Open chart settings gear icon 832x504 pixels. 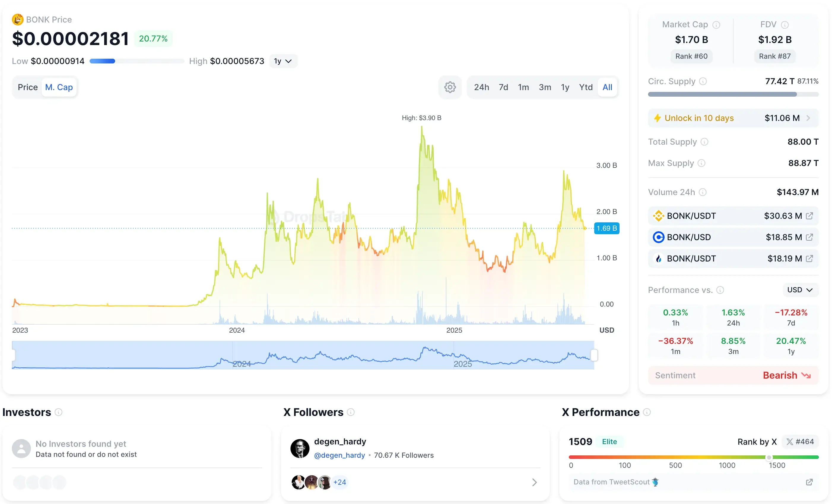pyautogui.click(x=450, y=87)
